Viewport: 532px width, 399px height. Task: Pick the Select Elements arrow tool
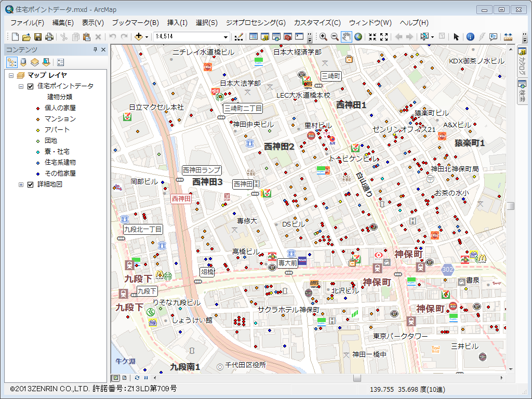pos(456,37)
